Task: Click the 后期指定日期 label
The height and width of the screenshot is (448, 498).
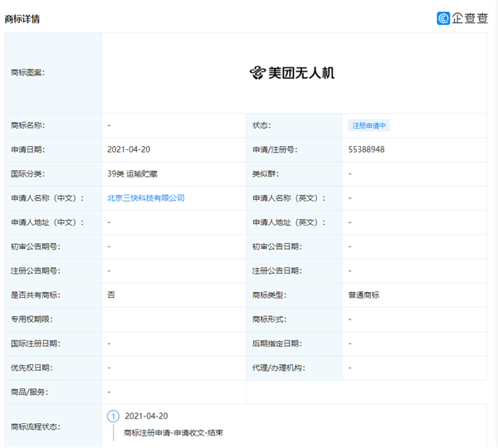Action: [277, 343]
